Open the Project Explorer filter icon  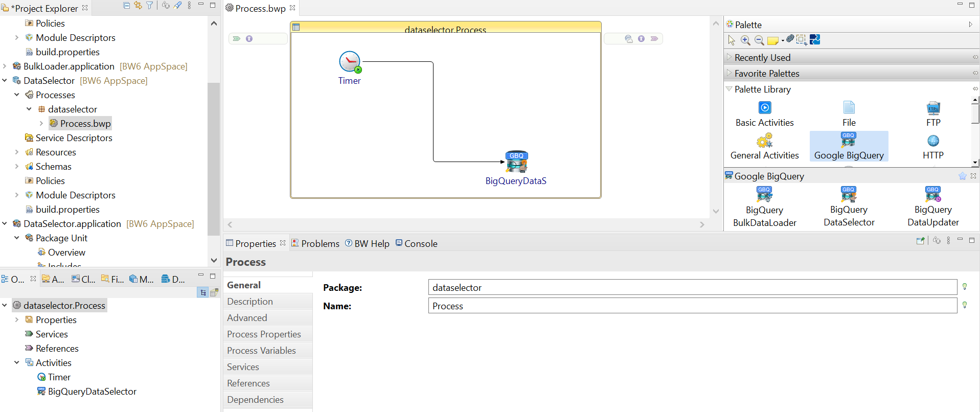pos(150,5)
